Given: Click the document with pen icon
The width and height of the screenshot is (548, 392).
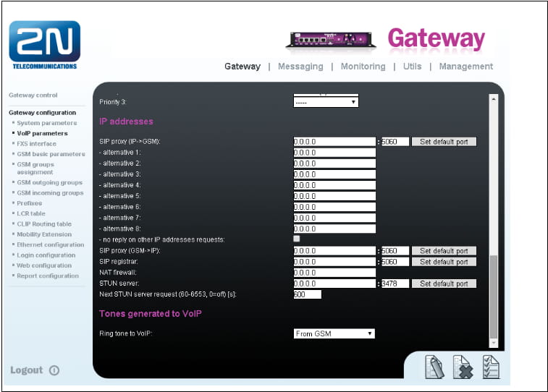Looking at the screenshot, I should point(434,367).
